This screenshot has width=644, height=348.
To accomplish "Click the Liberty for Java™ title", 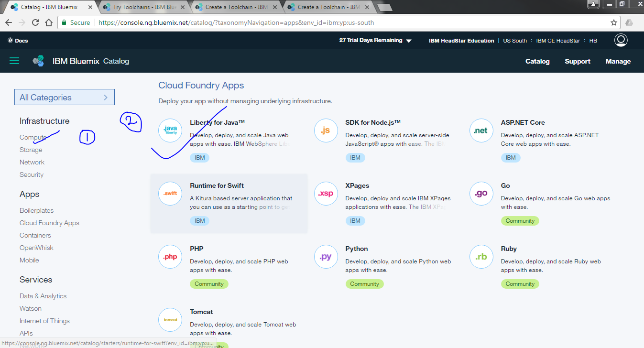I will click(x=217, y=122).
